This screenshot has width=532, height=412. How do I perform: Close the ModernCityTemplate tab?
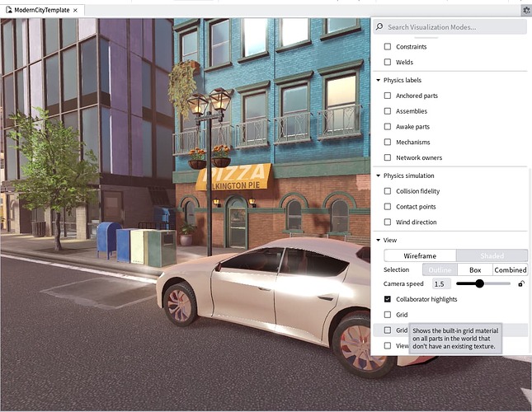(75, 11)
